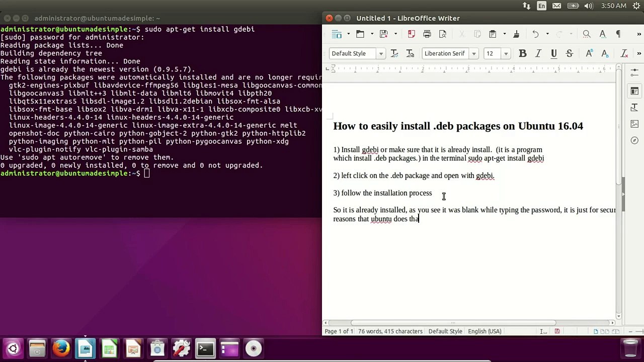Screen dimensions: 644x362
Task: Open the Styles and Formatting sidebar deck
Action: click(x=634, y=108)
